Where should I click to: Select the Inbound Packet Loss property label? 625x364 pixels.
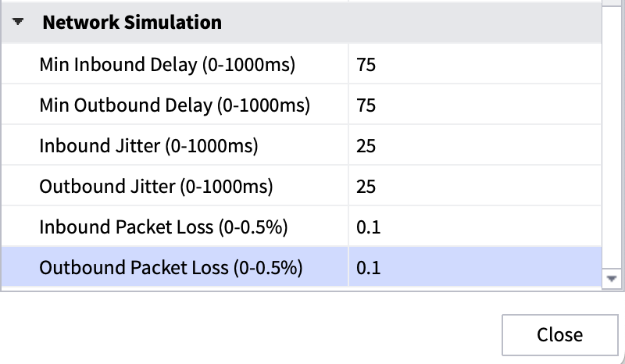click(x=163, y=227)
